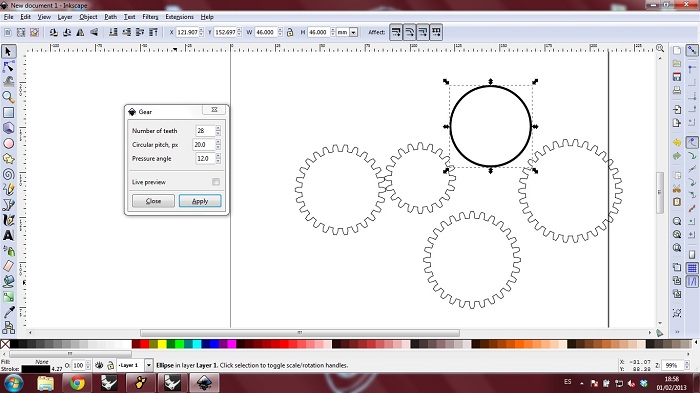Select the Connector tool
Viewport: 700px width, 393px height.
pos(8,328)
